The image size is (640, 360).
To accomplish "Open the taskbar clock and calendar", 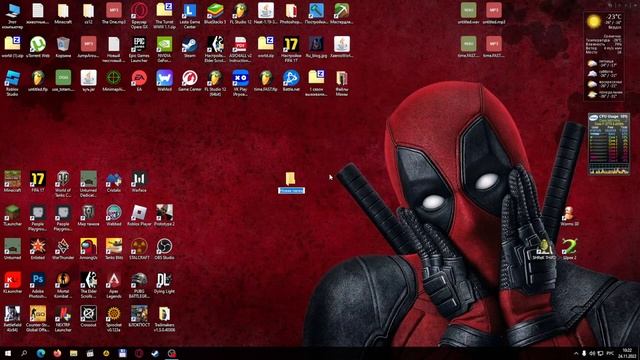I will click(x=627, y=353).
